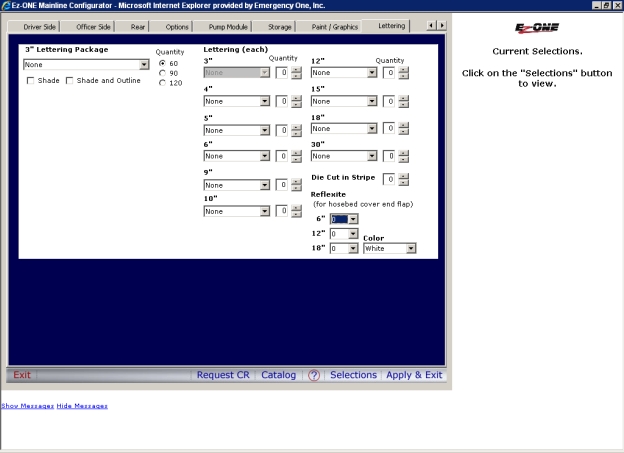The width and height of the screenshot is (624, 453).
Task: Click the 10" quantity input field
Action: (282, 211)
